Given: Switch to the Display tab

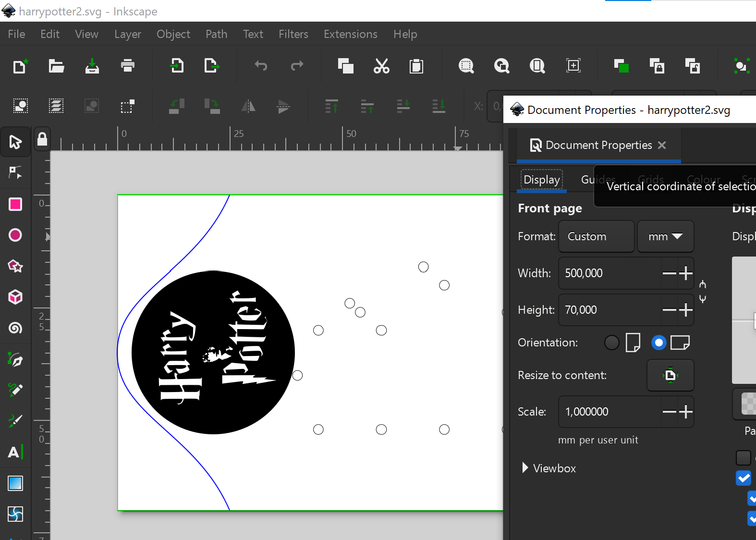Looking at the screenshot, I should tap(541, 180).
